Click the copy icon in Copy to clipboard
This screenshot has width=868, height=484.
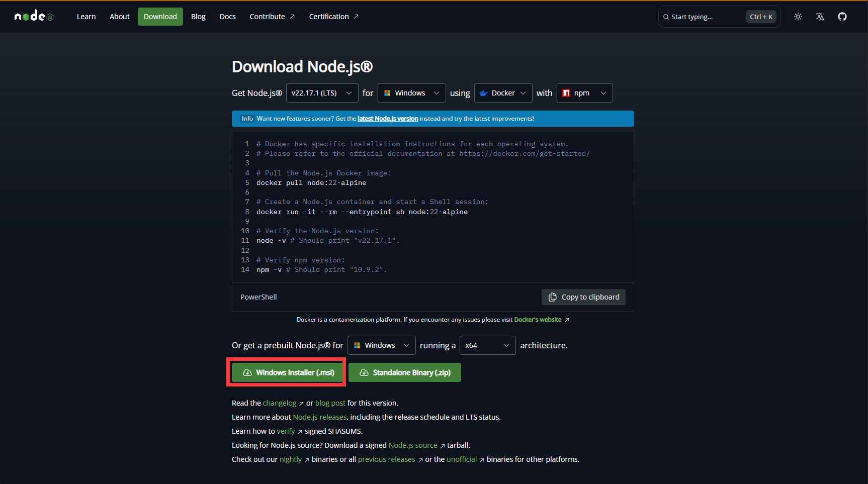coord(552,297)
